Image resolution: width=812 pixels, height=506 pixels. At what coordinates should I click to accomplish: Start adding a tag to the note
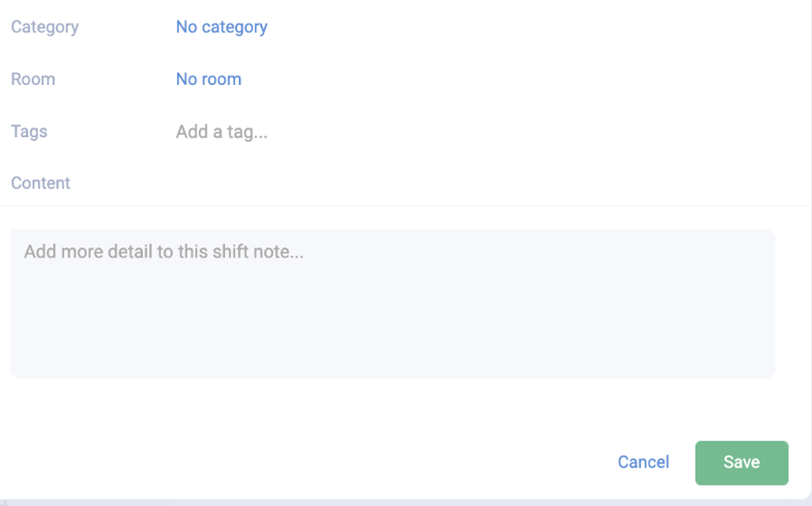[x=221, y=132]
